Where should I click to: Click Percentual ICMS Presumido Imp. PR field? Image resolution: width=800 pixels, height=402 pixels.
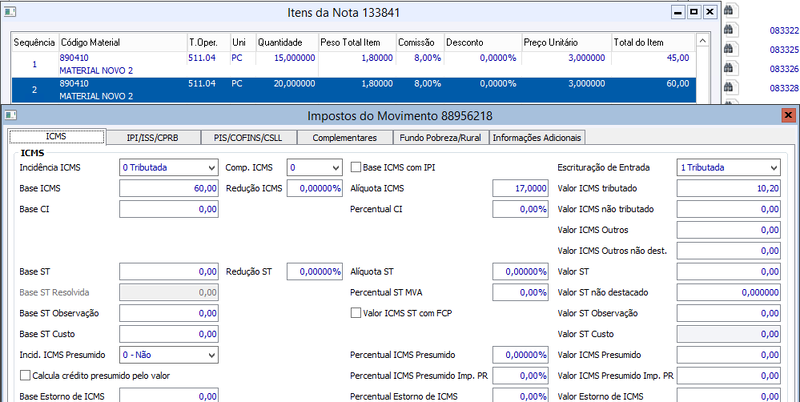(521, 376)
